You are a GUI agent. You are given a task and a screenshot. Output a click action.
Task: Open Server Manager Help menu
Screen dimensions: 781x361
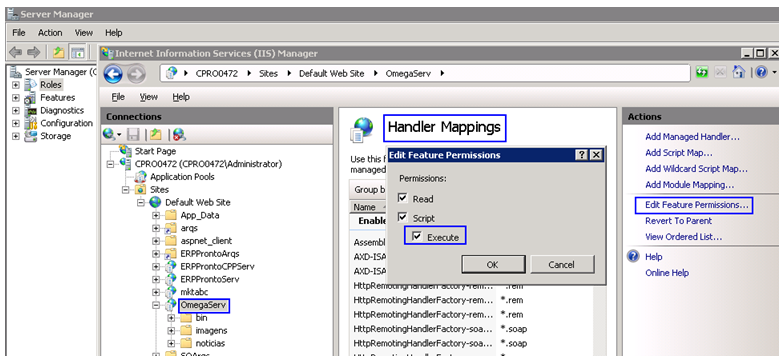point(114,33)
